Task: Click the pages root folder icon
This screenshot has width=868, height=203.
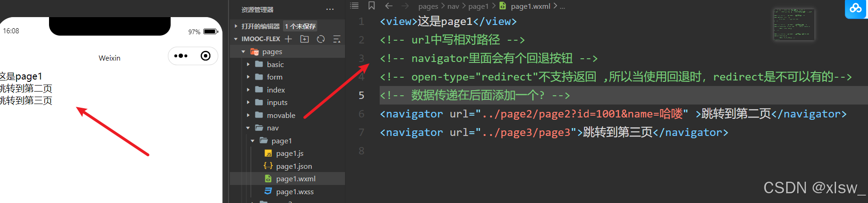Action: coord(254,52)
